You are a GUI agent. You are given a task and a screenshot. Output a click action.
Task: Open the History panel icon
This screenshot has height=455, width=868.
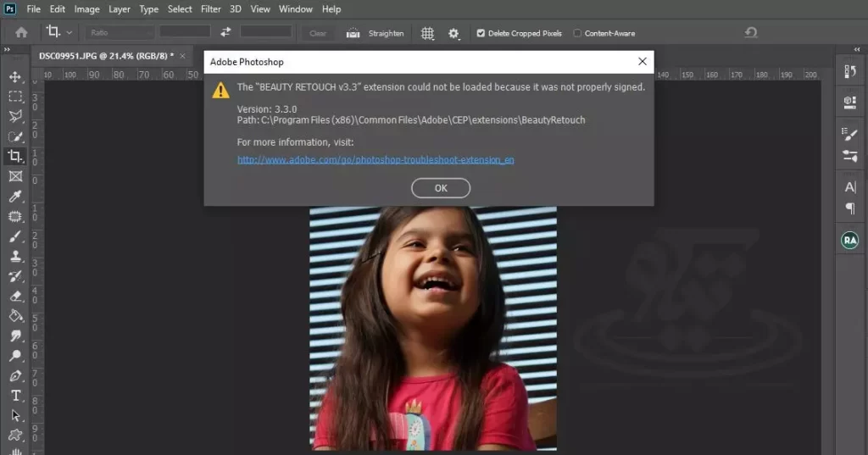point(849,71)
